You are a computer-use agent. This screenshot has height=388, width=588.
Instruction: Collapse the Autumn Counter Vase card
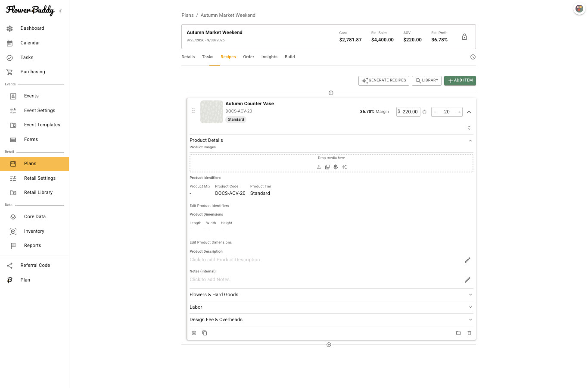(x=469, y=112)
